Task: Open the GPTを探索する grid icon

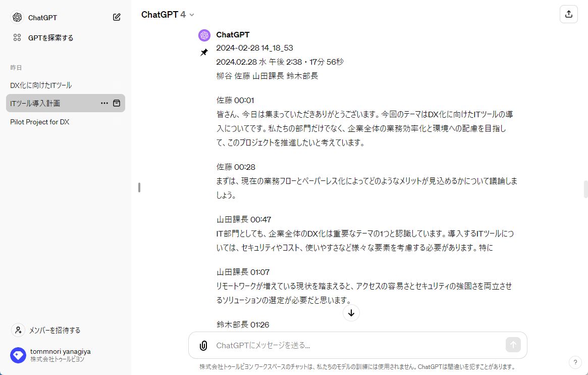Action: tap(17, 37)
